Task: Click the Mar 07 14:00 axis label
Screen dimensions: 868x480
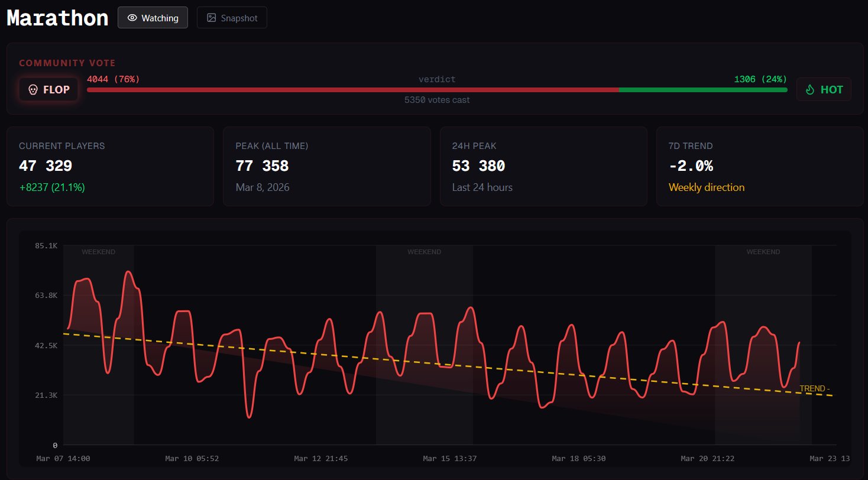Action: [63, 459]
